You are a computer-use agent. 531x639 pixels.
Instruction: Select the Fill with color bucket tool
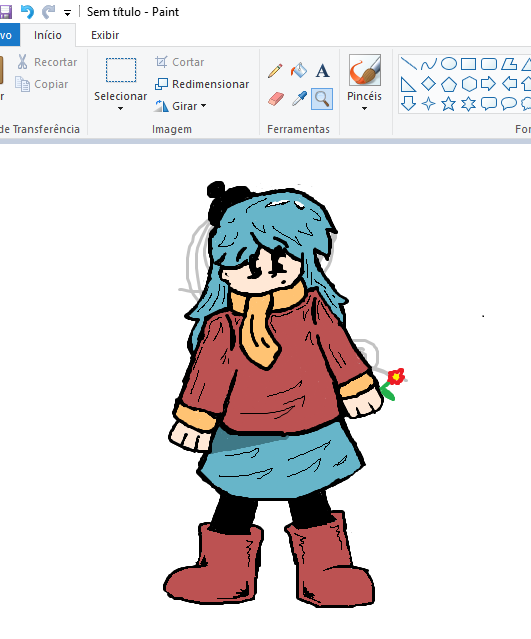click(299, 71)
